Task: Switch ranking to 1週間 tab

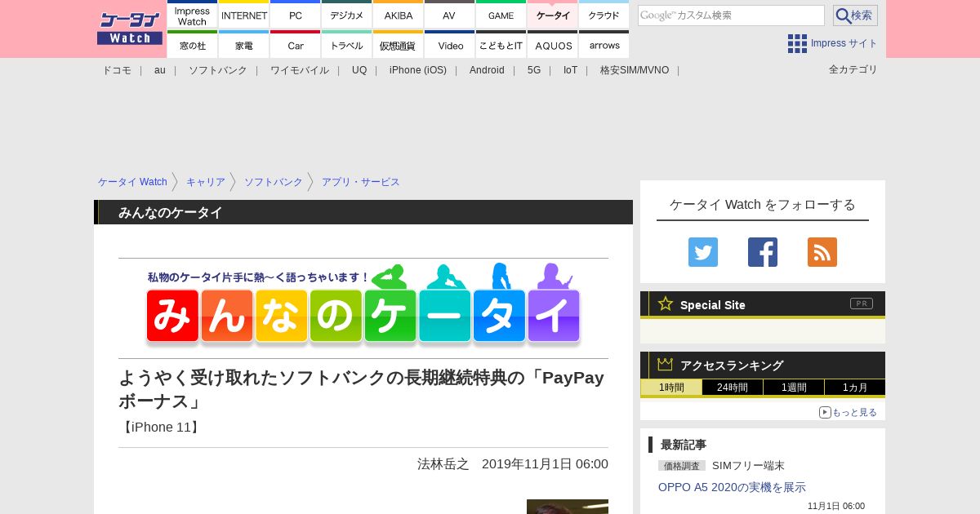Action: point(794,388)
